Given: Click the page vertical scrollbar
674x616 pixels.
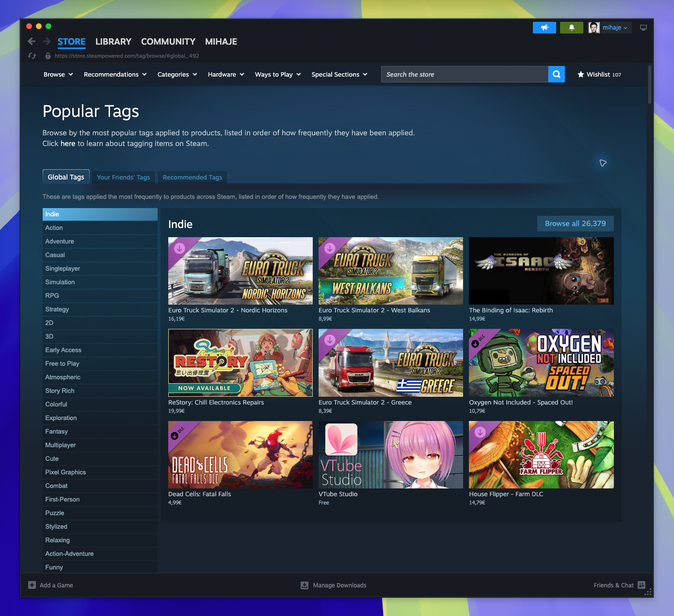Looking at the screenshot, I should click(x=650, y=85).
